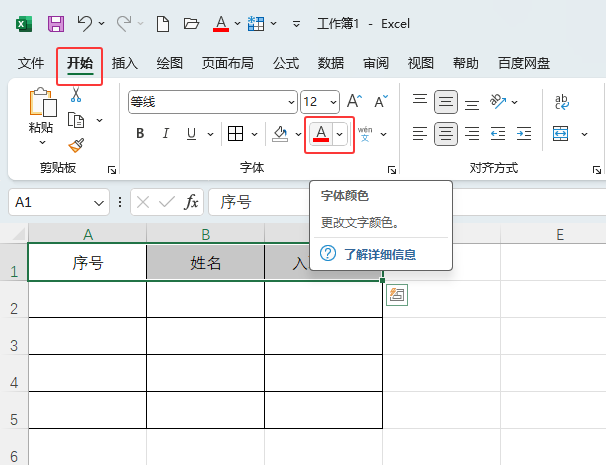Select column E header

560,234
